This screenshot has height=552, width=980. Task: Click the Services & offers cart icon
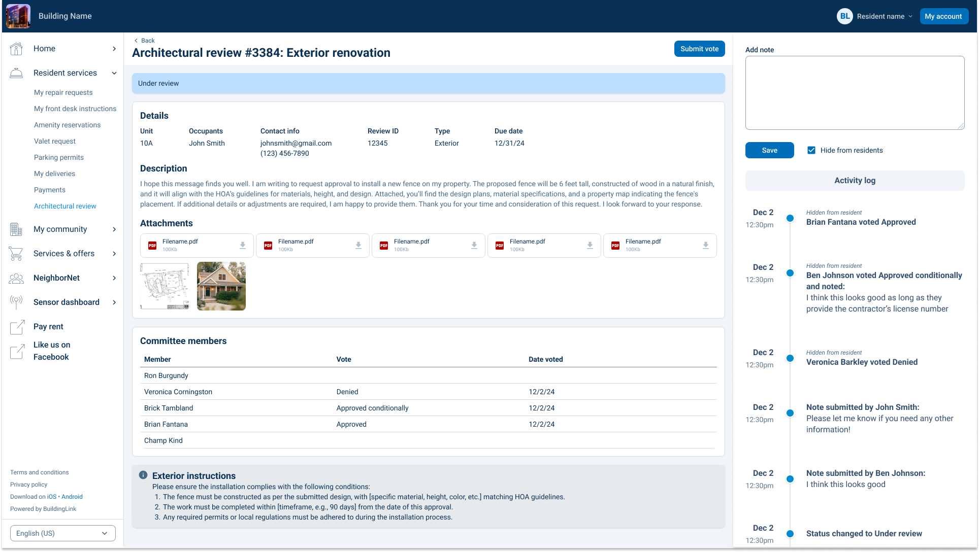click(x=16, y=254)
